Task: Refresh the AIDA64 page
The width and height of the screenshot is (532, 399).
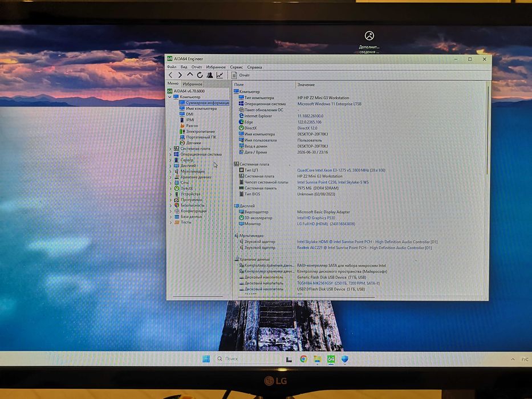Action: 200,75
